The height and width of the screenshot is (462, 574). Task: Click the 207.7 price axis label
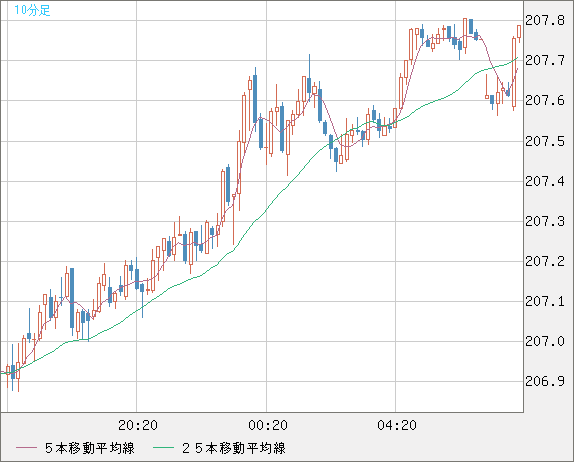545,60
